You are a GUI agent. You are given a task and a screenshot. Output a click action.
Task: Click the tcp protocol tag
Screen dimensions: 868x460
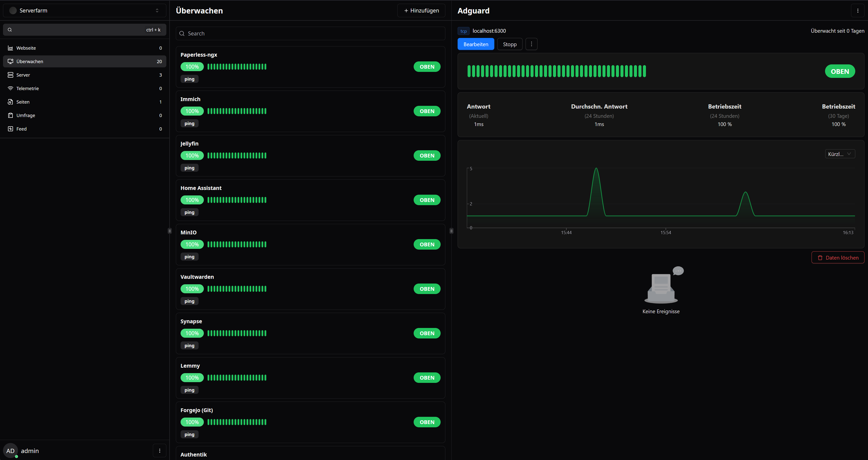tap(464, 31)
